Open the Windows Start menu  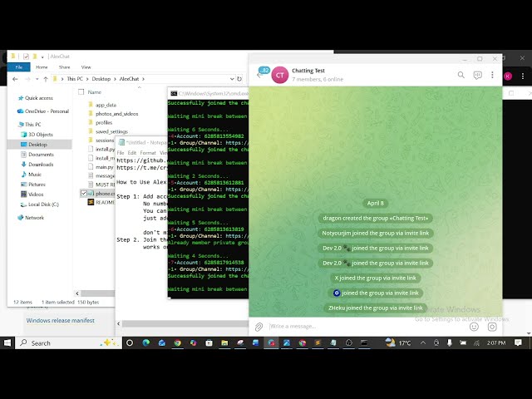point(7,343)
